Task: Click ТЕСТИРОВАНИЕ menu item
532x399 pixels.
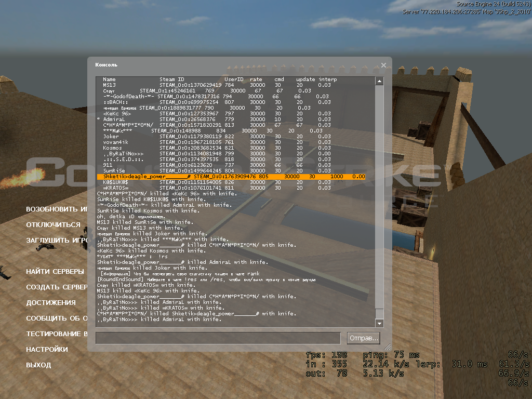Action: 57,334
